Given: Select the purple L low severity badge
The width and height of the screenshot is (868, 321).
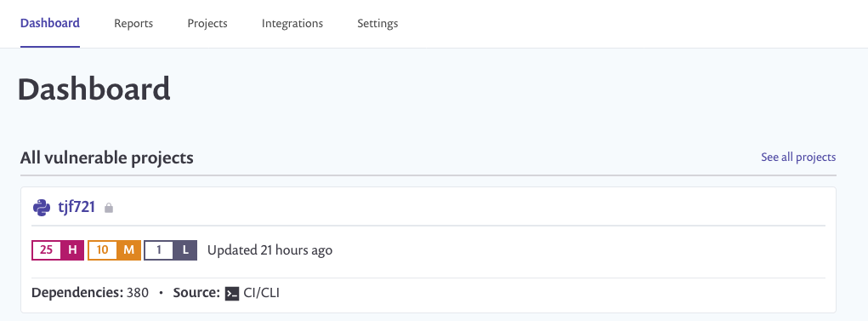Looking at the screenshot, I should [x=185, y=250].
